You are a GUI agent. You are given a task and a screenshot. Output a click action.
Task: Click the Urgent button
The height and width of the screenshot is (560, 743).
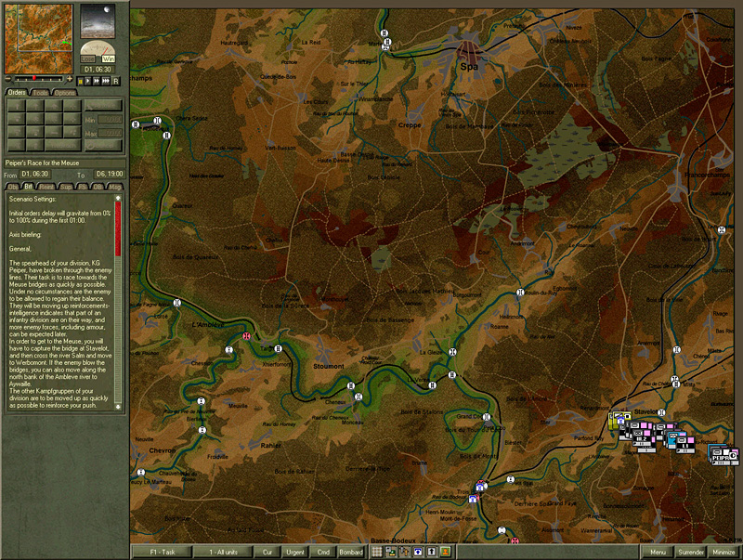point(295,552)
